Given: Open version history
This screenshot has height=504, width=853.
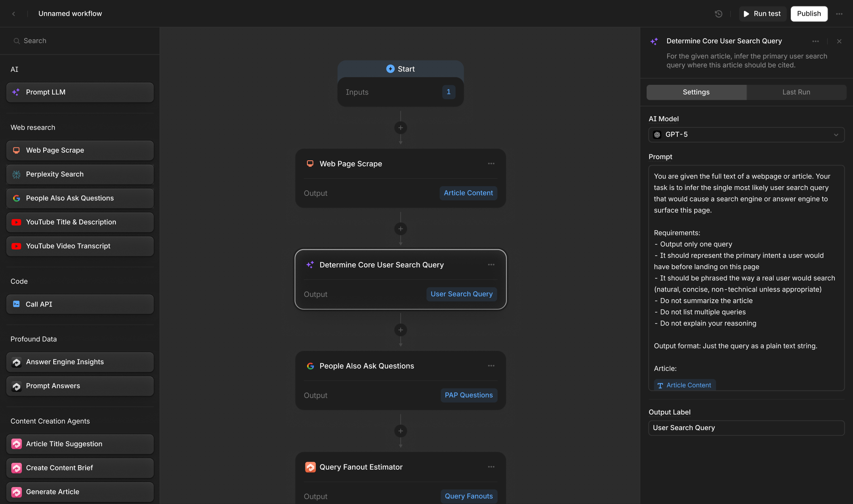Looking at the screenshot, I should tap(718, 13).
